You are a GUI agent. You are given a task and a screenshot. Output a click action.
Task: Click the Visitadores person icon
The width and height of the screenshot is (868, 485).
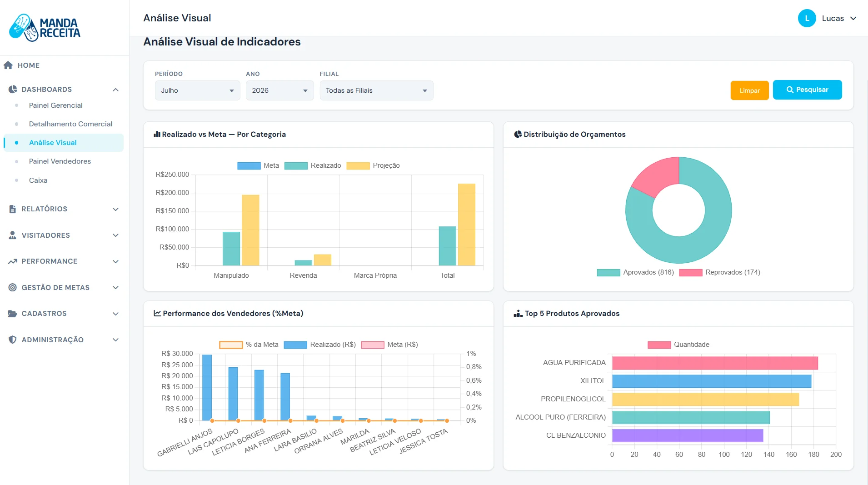13,235
